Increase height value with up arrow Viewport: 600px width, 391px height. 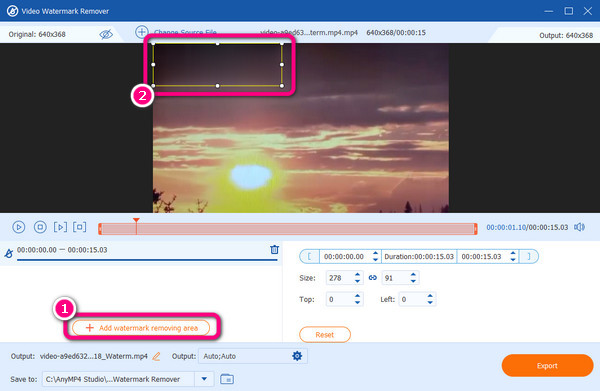[413, 275]
